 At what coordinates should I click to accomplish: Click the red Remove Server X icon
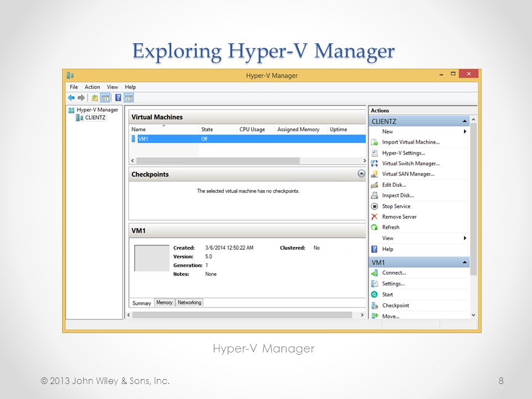pos(375,217)
